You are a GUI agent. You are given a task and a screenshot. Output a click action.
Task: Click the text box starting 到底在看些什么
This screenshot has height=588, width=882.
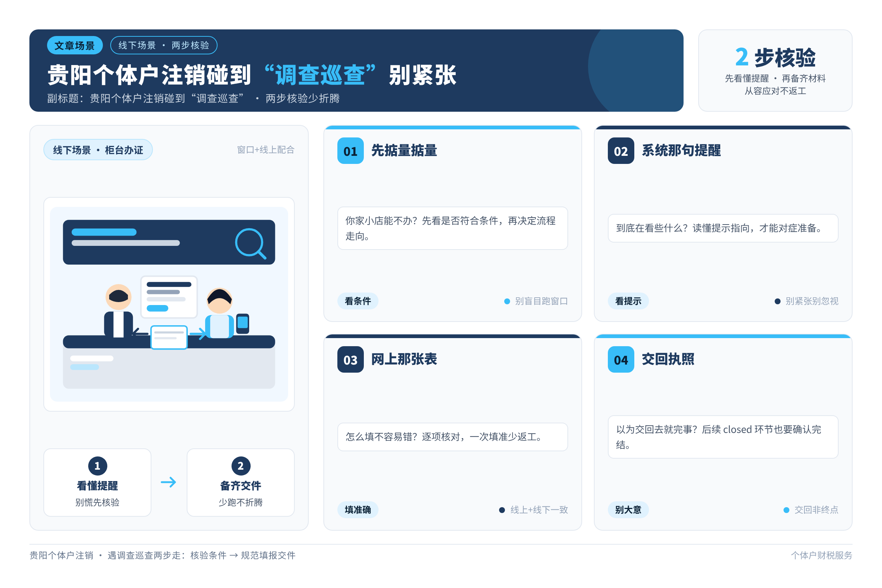point(723,228)
